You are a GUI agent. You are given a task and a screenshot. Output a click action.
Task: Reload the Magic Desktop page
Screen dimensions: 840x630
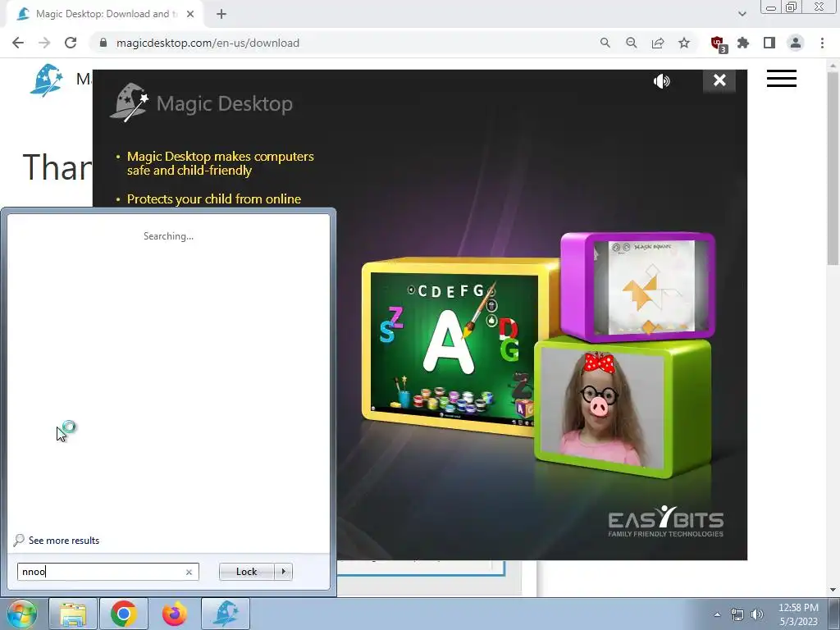(x=71, y=43)
